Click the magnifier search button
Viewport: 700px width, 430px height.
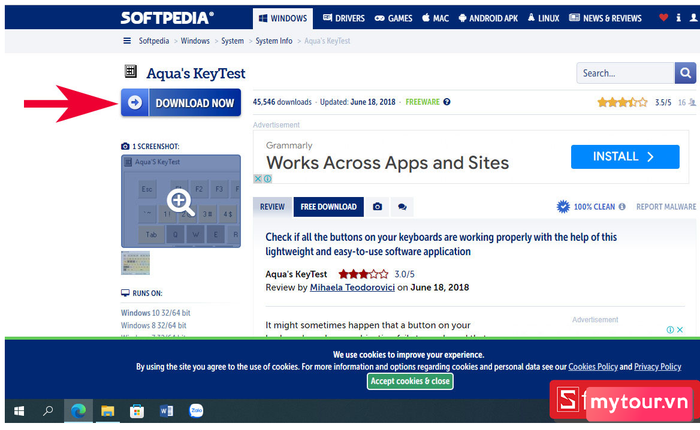click(x=685, y=73)
